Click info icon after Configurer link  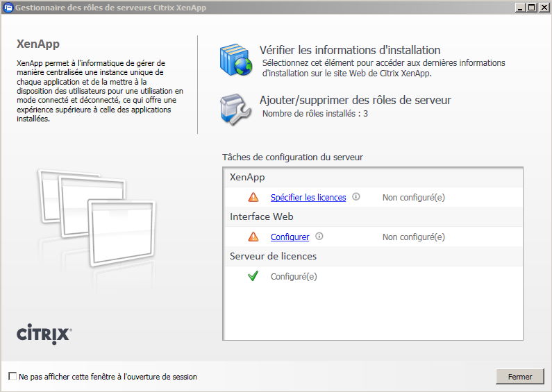click(x=319, y=236)
